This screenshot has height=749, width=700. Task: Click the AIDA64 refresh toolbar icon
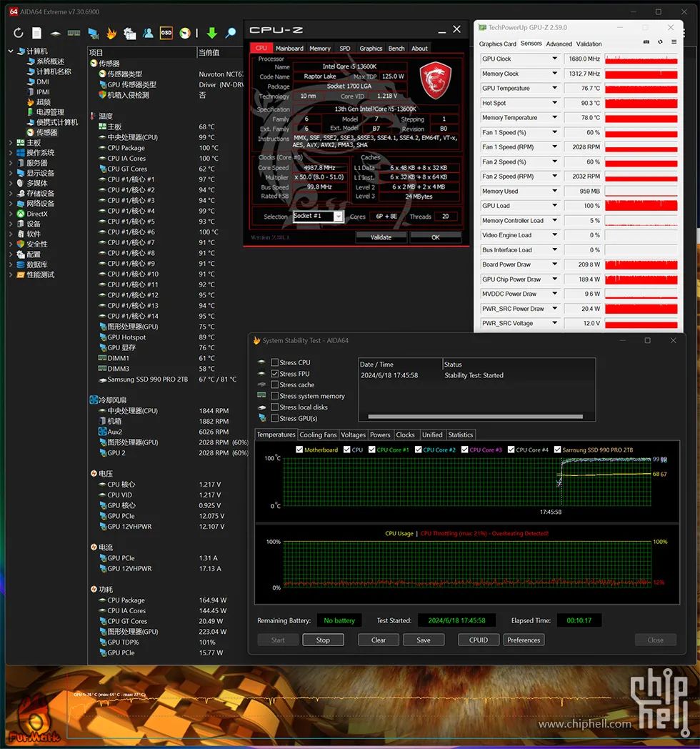18,32
